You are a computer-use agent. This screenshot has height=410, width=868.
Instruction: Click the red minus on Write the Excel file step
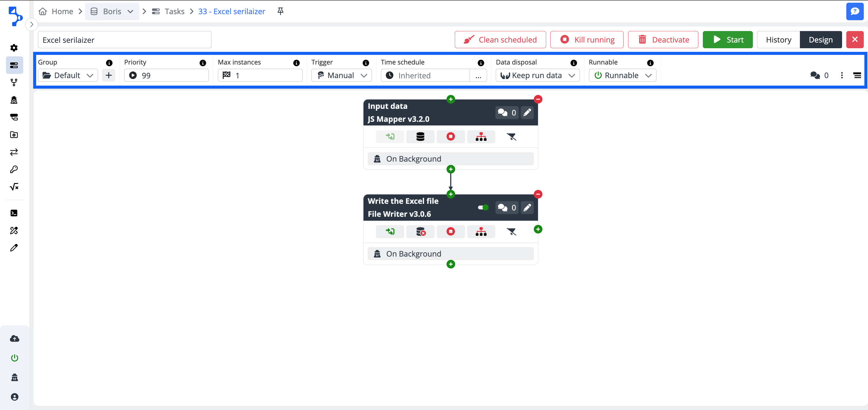[x=538, y=194]
